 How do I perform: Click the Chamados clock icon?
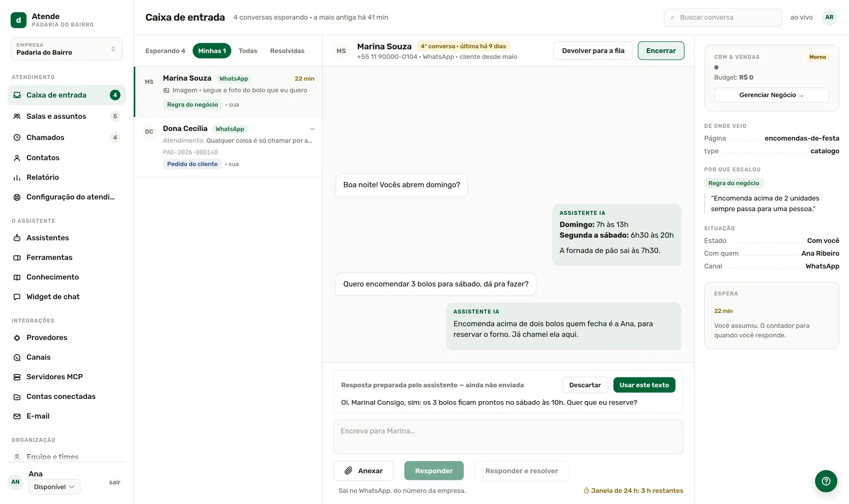(17, 137)
